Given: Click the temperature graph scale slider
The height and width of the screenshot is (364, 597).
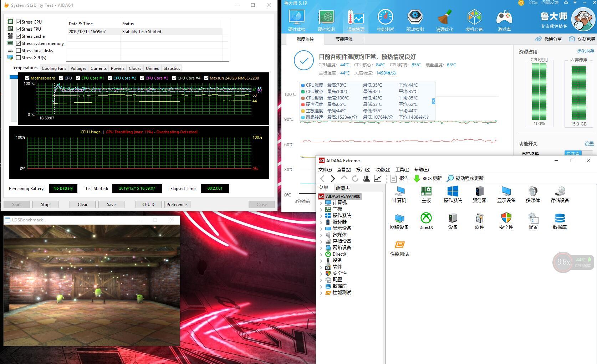Looking at the screenshot, I should [x=14, y=77].
